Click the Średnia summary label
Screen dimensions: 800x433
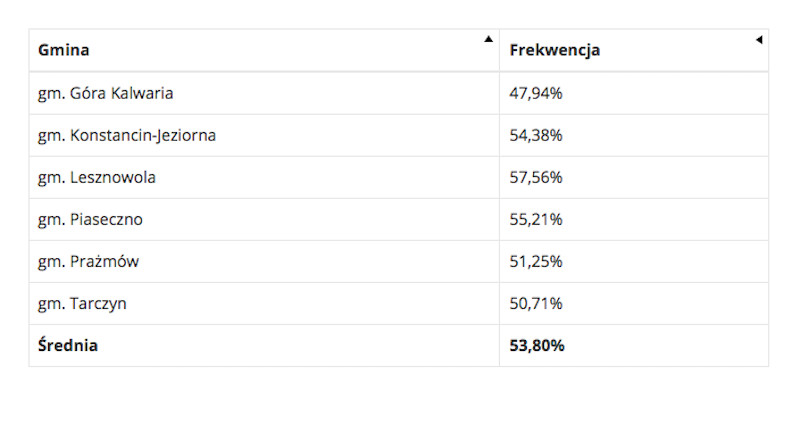(68, 345)
